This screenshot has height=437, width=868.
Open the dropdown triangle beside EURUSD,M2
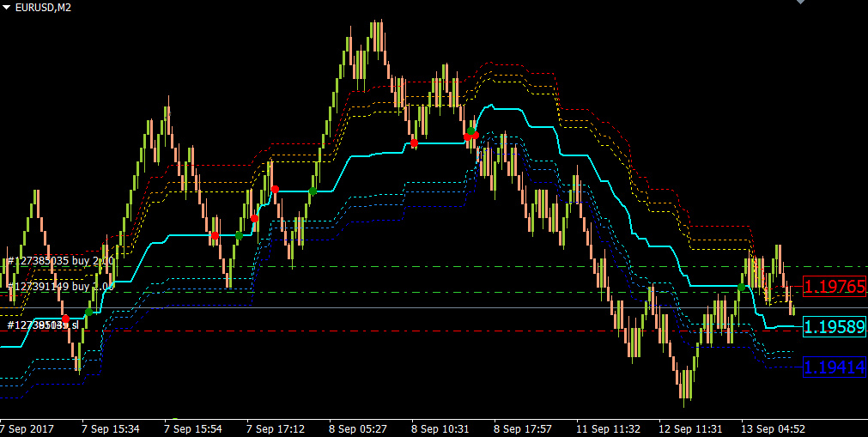(6, 8)
